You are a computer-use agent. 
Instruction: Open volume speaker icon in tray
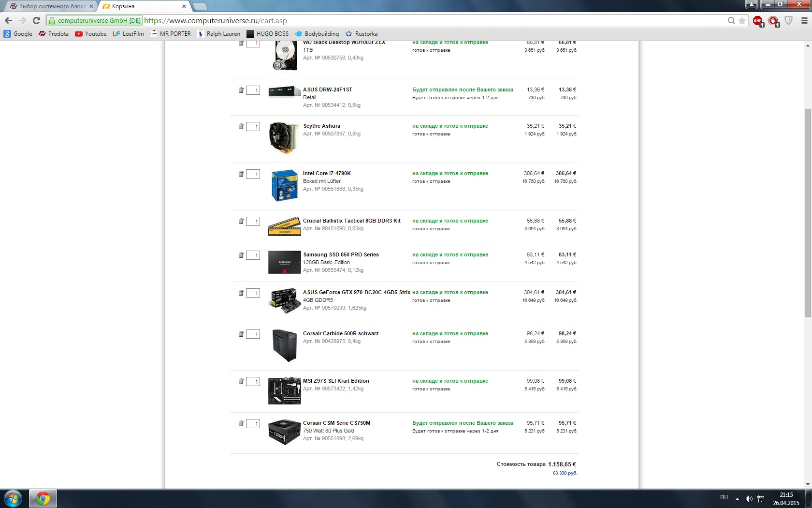[x=749, y=499]
